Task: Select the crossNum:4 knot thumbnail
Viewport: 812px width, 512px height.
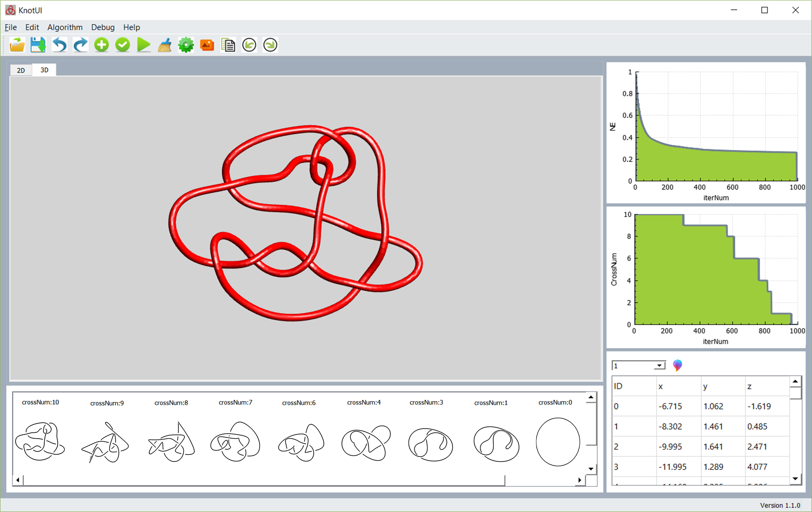Action: (x=366, y=442)
